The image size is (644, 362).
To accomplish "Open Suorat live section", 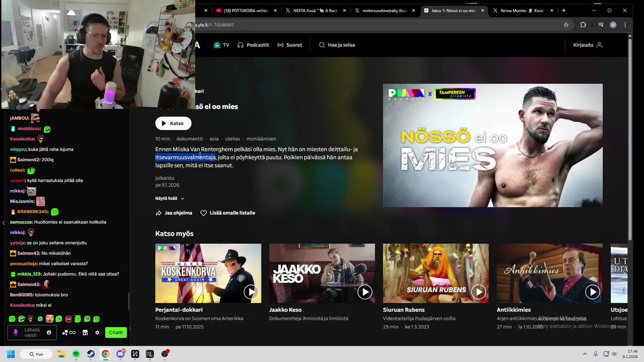I will click(x=290, y=45).
